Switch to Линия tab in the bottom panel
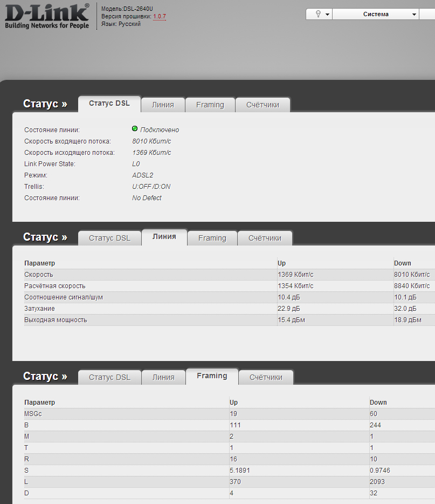The image size is (435, 504). click(163, 377)
